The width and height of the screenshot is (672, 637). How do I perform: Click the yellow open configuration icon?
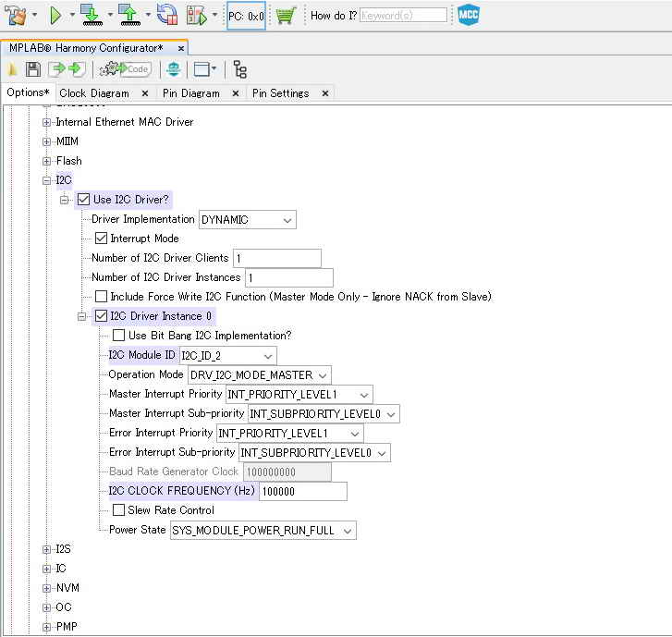tap(12, 69)
